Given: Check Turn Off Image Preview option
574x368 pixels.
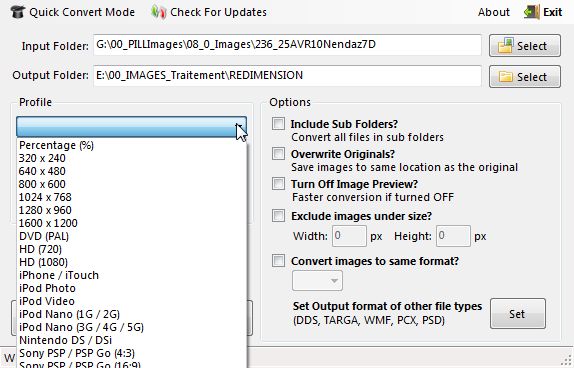Looking at the screenshot, I should 278,183.
